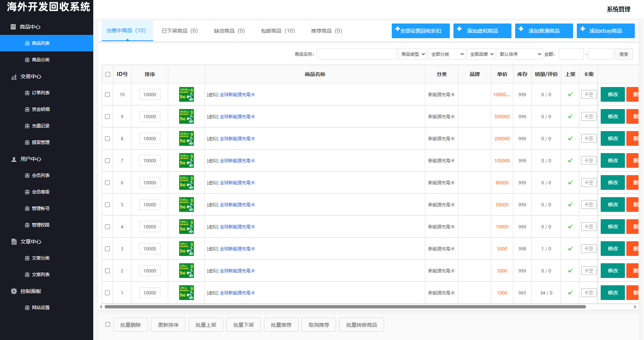
Task: Select the 用户中心 user icon in sidebar
Action: pyautogui.click(x=14, y=159)
